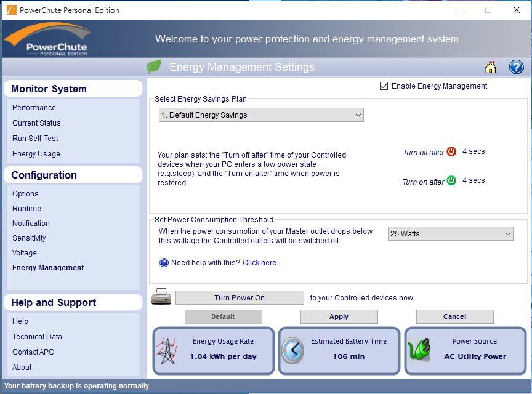This screenshot has width=532, height=394.
Task: Click the PowerChute Personal Edition logo
Action: 48,39
